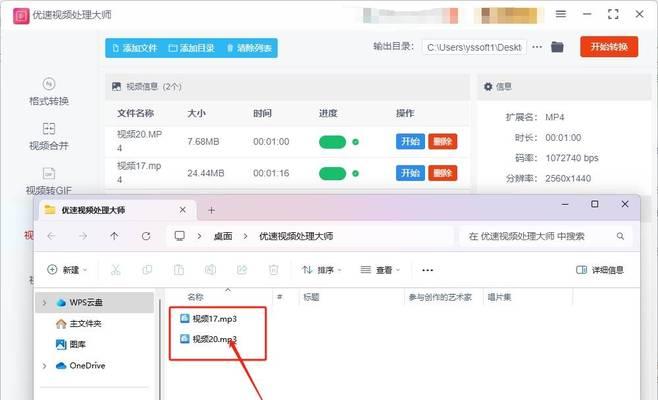Screen dimensions: 658x400
Task: Click the Share icon in Explorer toolbar
Action: (x=242, y=270)
